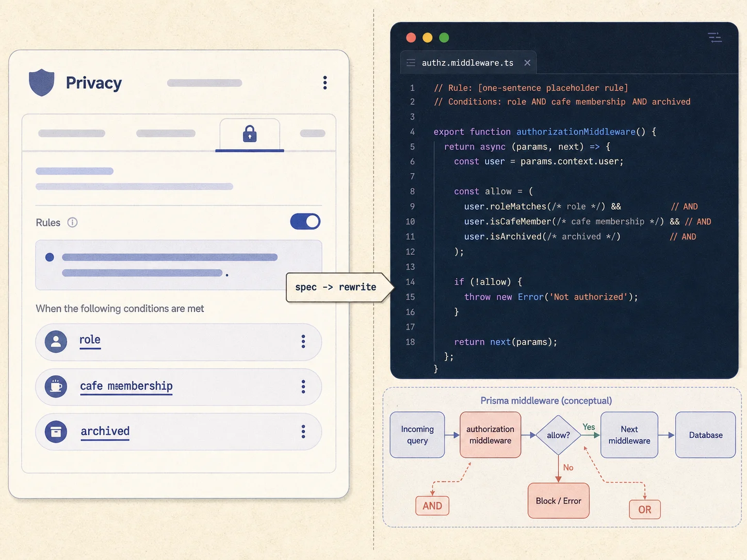This screenshot has height=560, width=747.
Task: Click the 'No' label in flowchart
Action: click(568, 467)
